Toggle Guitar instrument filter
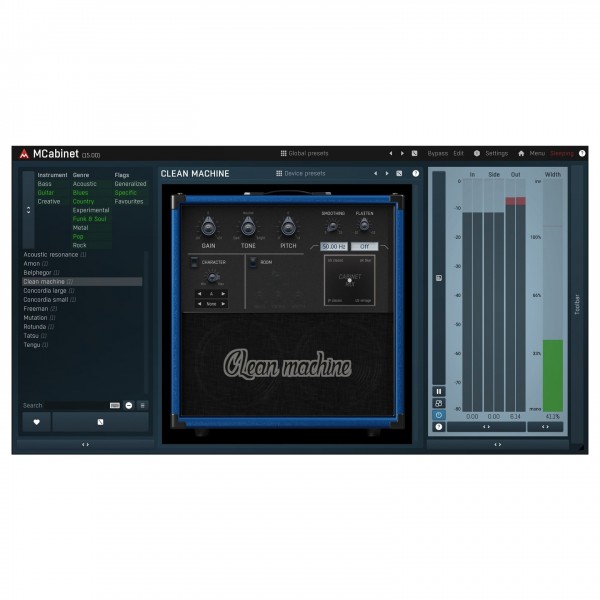 [46, 193]
